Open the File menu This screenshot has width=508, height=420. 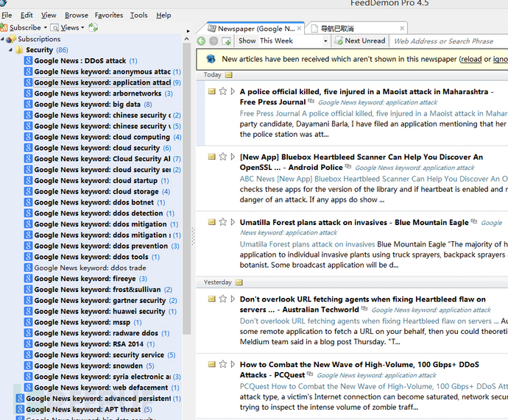(7, 15)
